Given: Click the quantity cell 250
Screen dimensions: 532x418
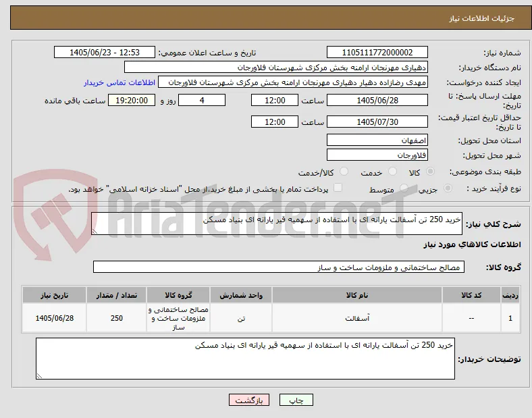Looking at the screenshot, I should (116, 318).
